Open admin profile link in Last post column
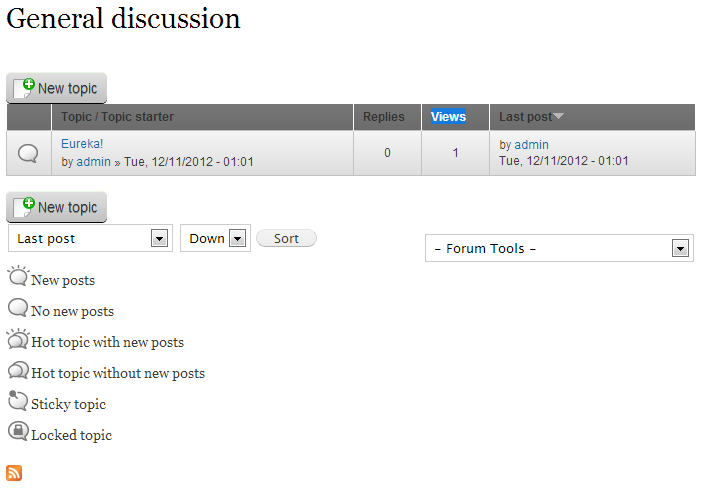 pyautogui.click(x=531, y=145)
